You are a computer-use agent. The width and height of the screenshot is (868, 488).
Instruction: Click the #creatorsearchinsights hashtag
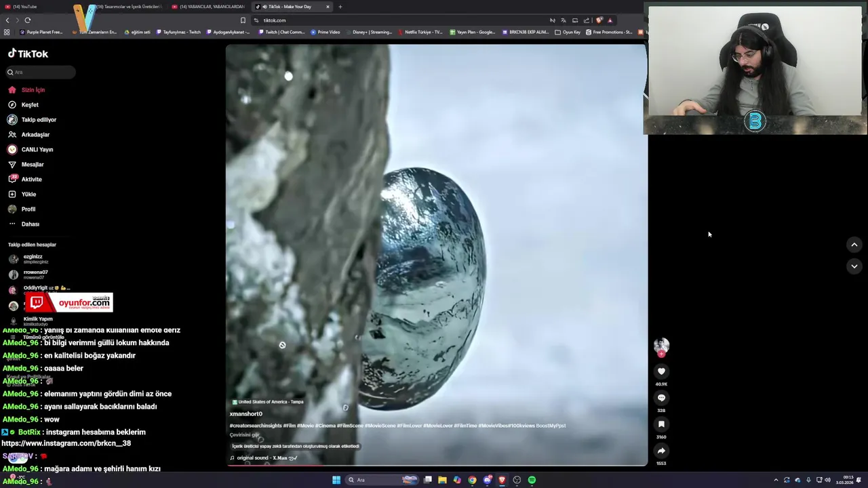pos(256,426)
